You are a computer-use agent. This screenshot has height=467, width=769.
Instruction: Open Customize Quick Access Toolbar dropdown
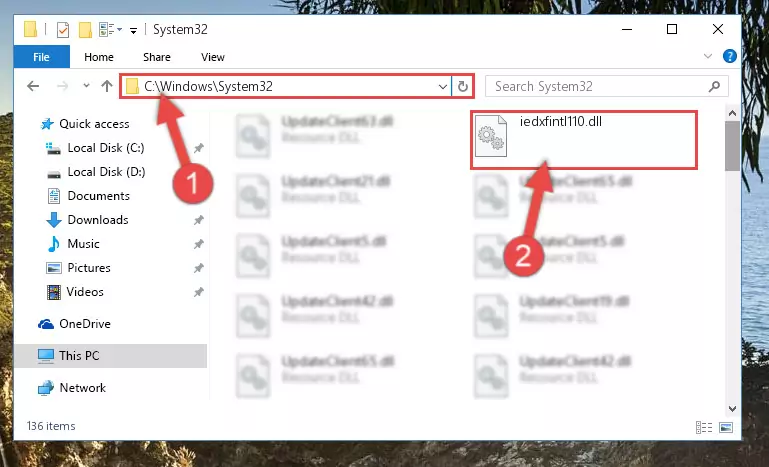(133, 30)
